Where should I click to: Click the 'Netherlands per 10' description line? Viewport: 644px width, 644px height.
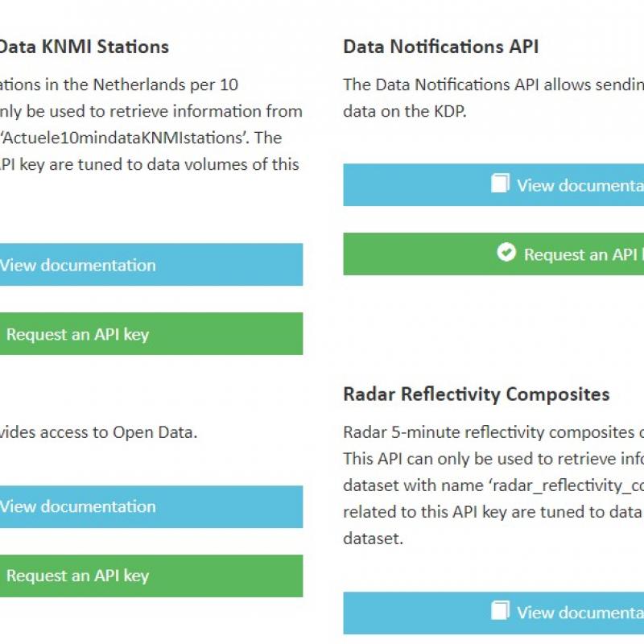166,85
